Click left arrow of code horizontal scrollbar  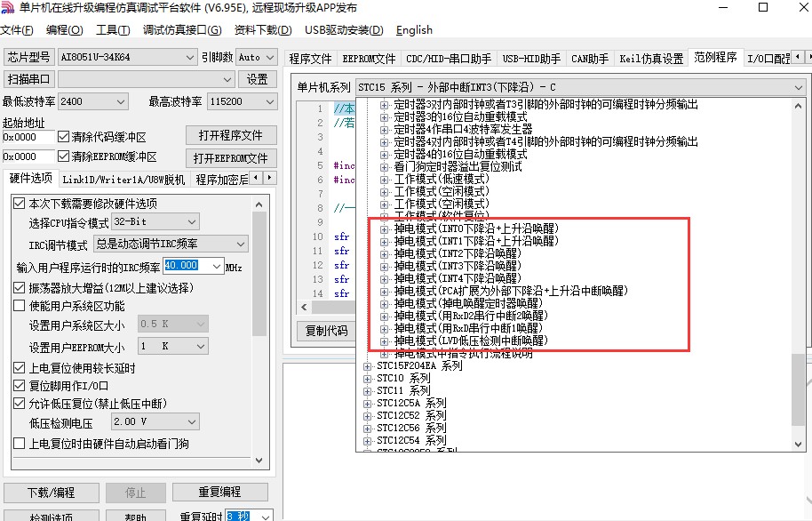coord(304,307)
